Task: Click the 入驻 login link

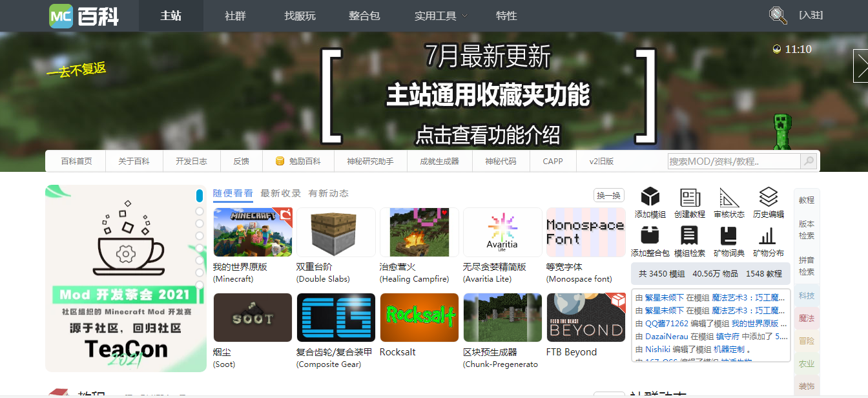Action: point(811,16)
